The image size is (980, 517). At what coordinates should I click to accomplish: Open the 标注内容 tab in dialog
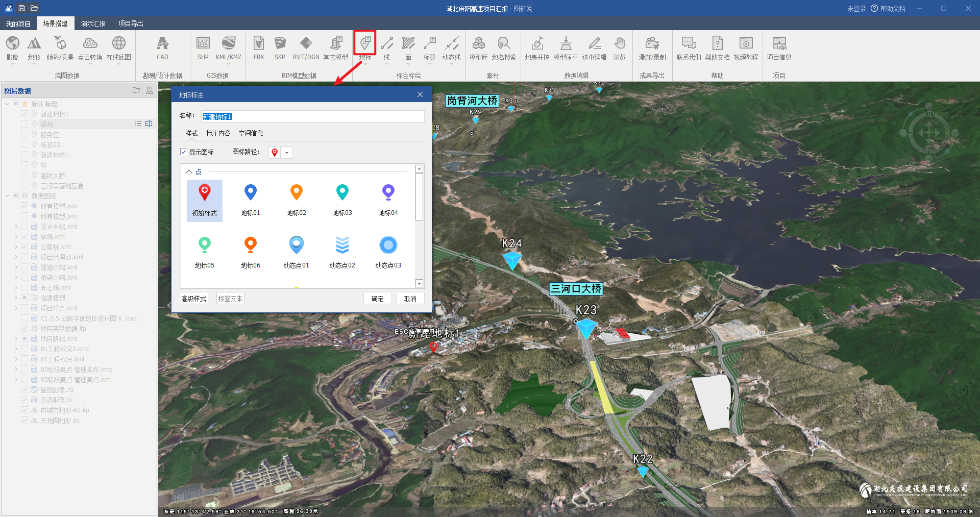coord(218,133)
